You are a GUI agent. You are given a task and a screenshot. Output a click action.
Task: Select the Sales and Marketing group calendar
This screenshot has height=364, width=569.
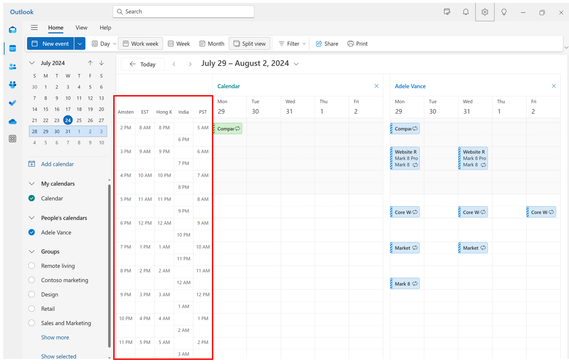(x=32, y=323)
